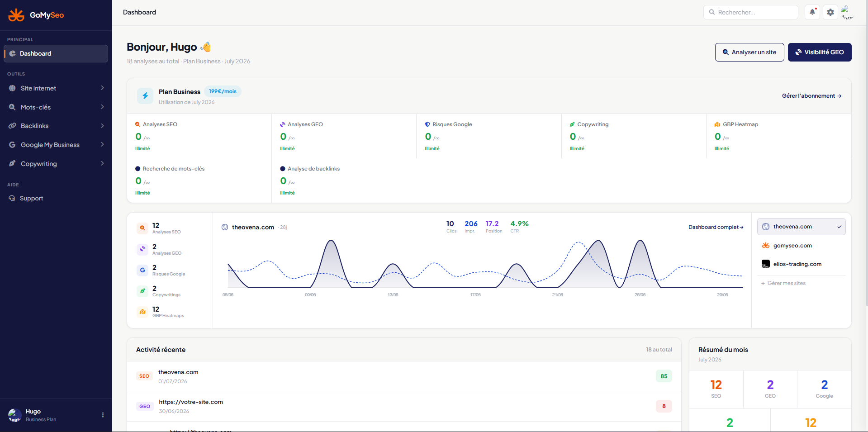This screenshot has width=868, height=432.
Task: Click the 4.9% CTR metric
Action: (519, 227)
